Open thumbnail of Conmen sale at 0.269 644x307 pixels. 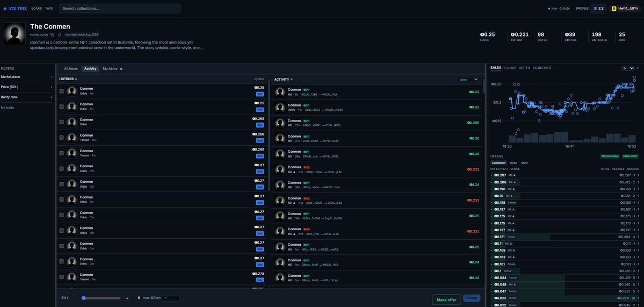[x=280, y=123]
